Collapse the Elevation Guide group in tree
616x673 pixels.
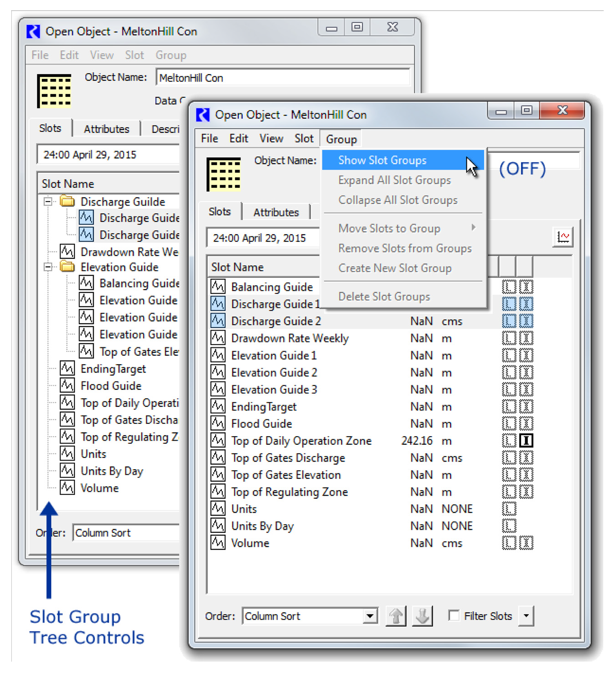[48, 266]
